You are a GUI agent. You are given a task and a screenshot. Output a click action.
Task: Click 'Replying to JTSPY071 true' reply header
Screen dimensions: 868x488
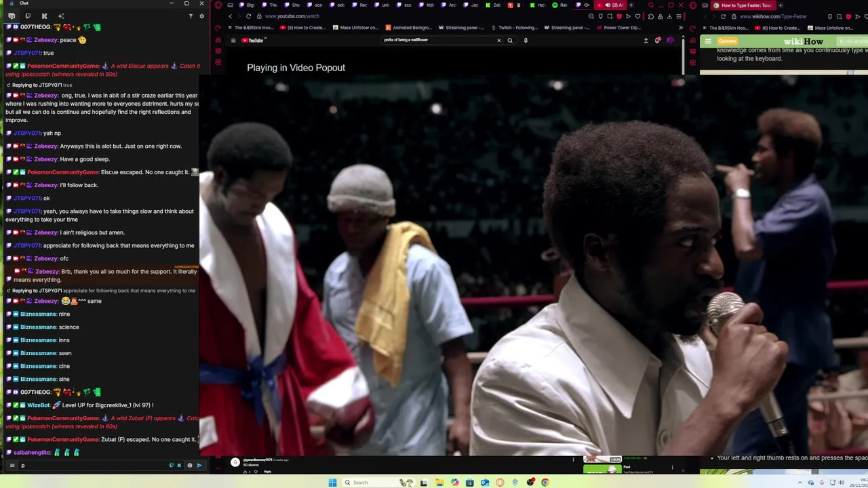[39, 85]
